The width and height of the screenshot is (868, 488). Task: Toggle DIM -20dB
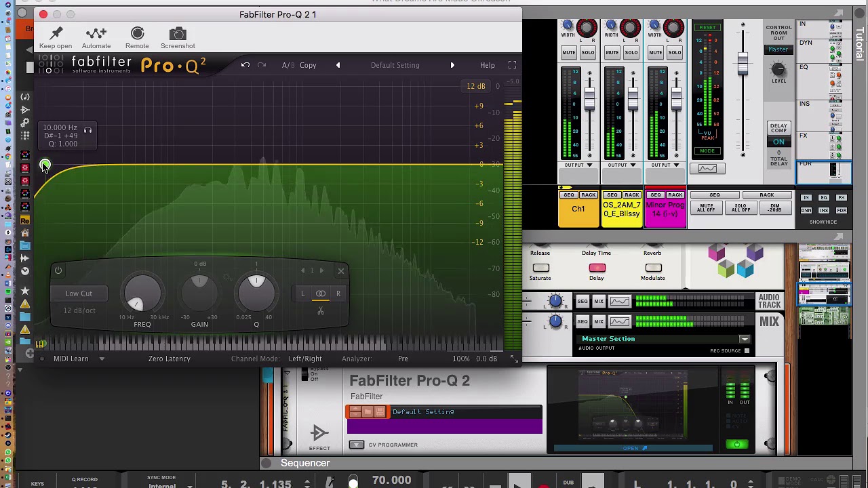(x=774, y=207)
